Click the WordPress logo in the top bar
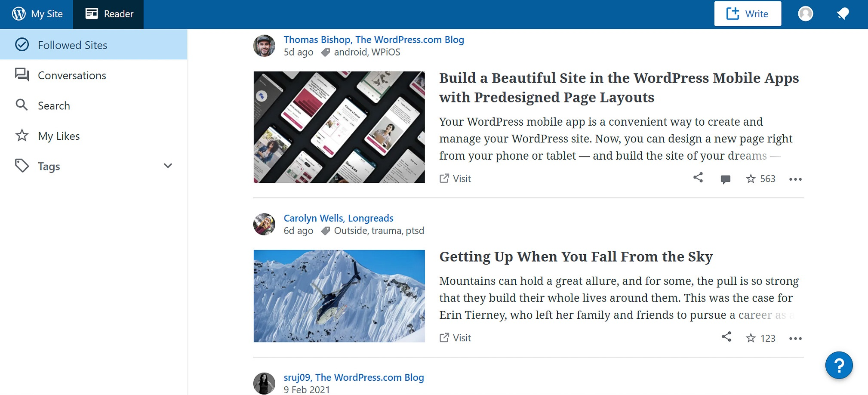 tap(18, 13)
